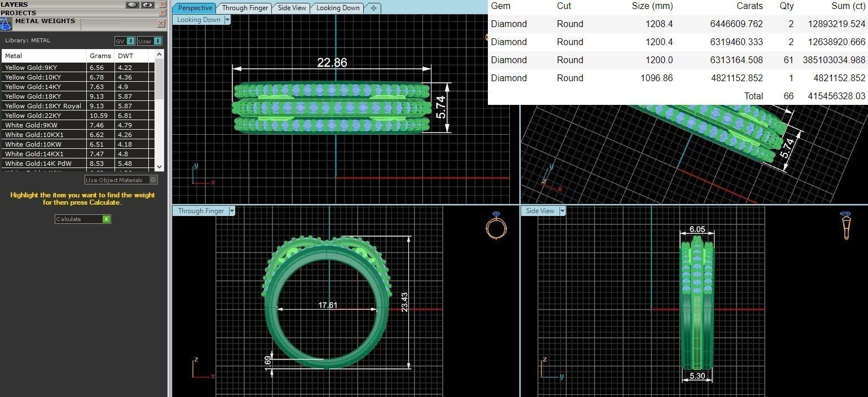This screenshot has height=397, width=868.
Task: Open the Perspective viewport tab
Action: [x=195, y=8]
